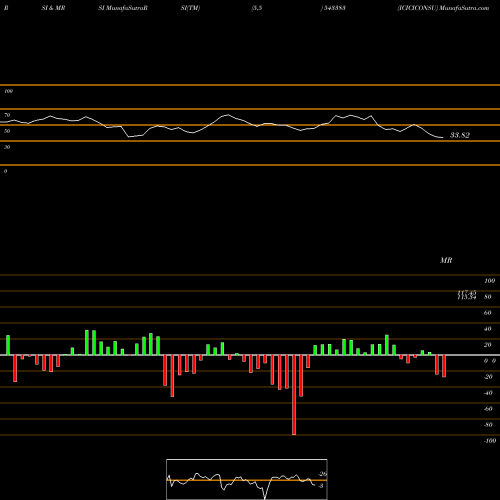
Task: Click the RSI axis label 100
Action: click(x=9, y=91)
